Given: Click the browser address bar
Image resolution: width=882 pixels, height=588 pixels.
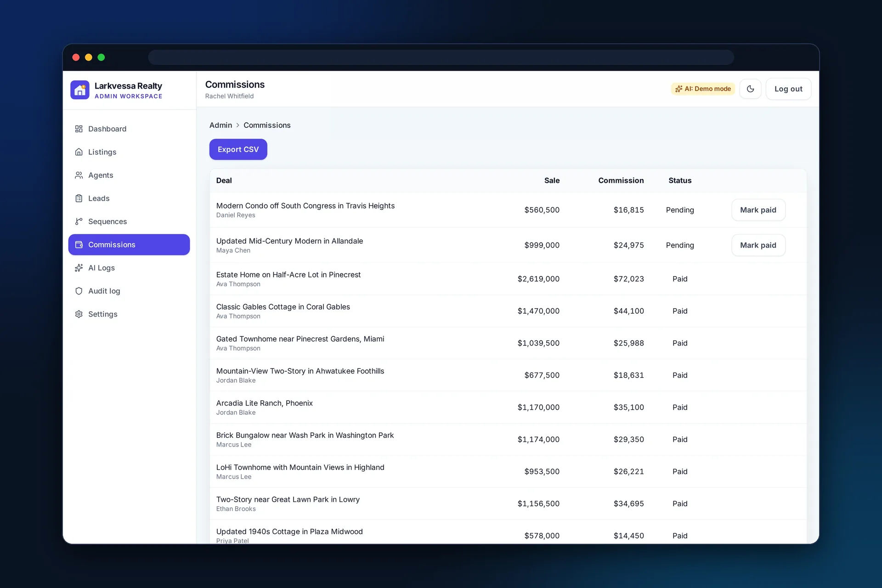Looking at the screenshot, I should point(441,57).
